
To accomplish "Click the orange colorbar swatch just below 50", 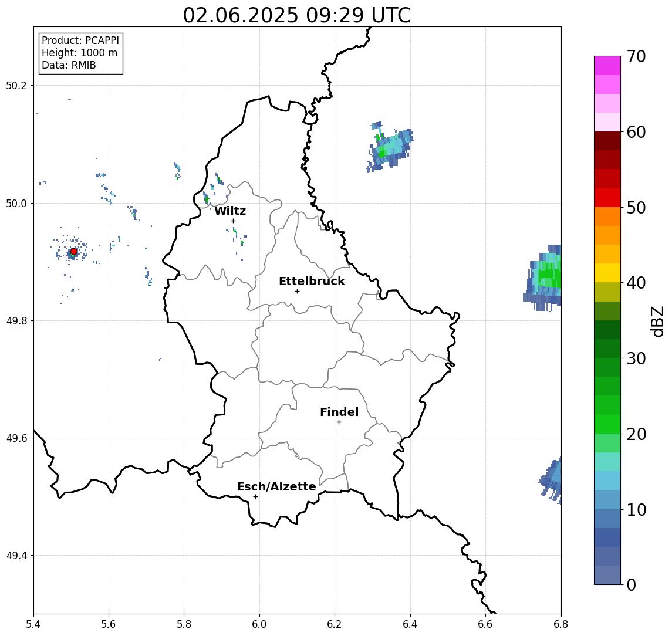I will coord(607,216).
